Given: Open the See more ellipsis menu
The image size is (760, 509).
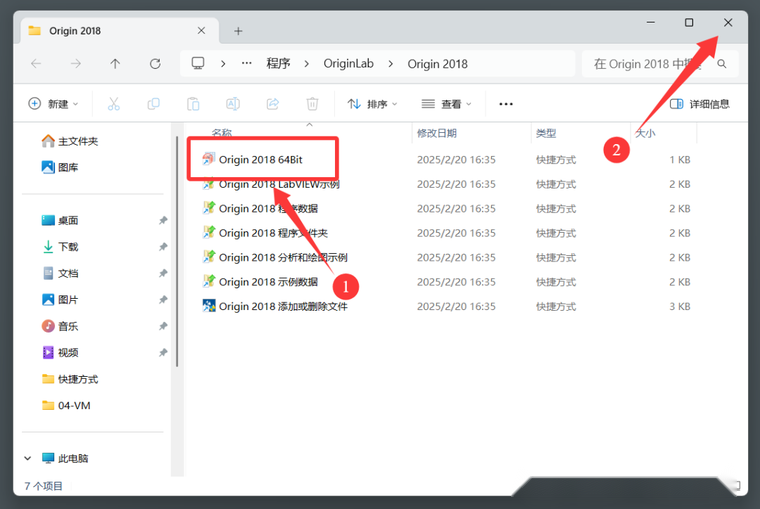Looking at the screenshot, I should (506, 104).
